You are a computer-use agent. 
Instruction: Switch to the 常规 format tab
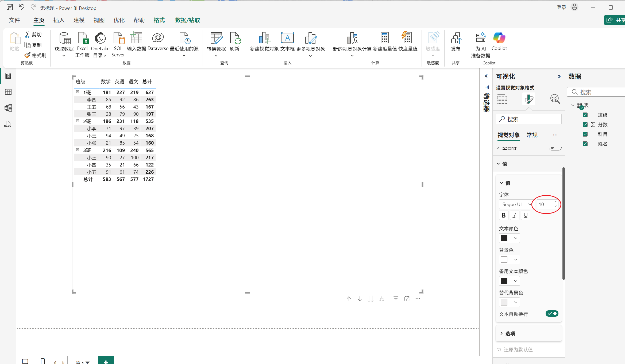(x=532, y=135)
